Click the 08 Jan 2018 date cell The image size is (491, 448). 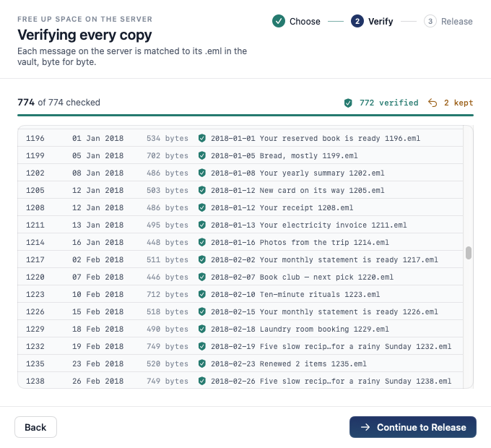[x=97, y=173]
